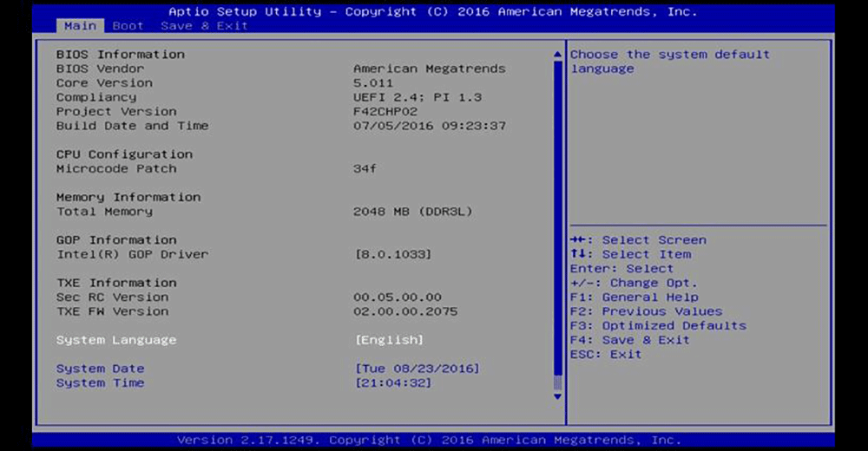Select the System Date label
868x451 pixels.
pyautogui.click(x=100, y=369)
